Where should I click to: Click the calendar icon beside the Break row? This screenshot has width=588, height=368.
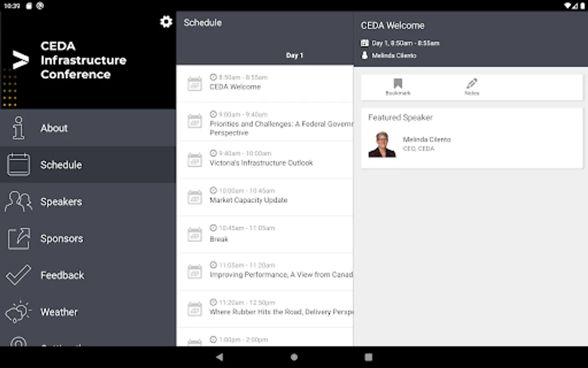click(195, 234)
